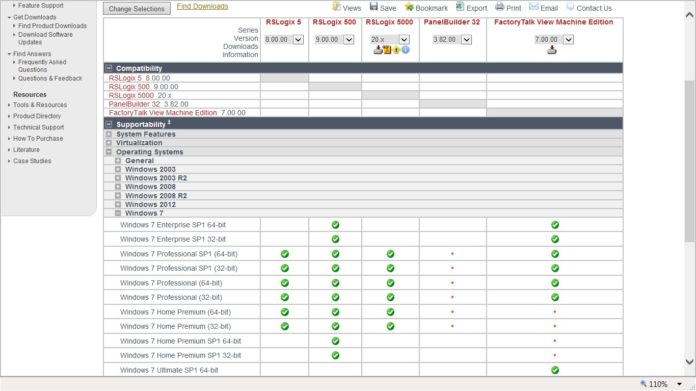Click red dot for PanelBuilder 32 Windows 7 Professional SP1 (64-bit)
This screenshot has height=391, width=696.
pyautogui.click(x=452, y=254)
